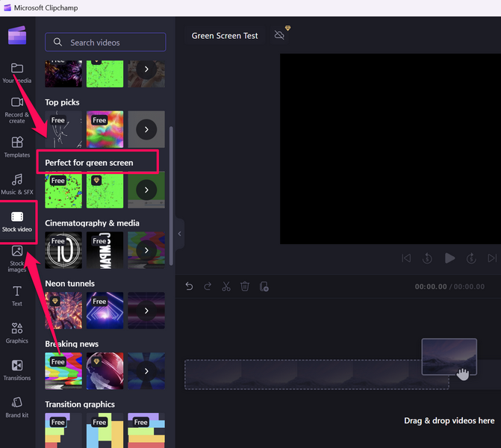Open the Stock images panel
The image size is (501, 448).
click(x=17, y=257)
